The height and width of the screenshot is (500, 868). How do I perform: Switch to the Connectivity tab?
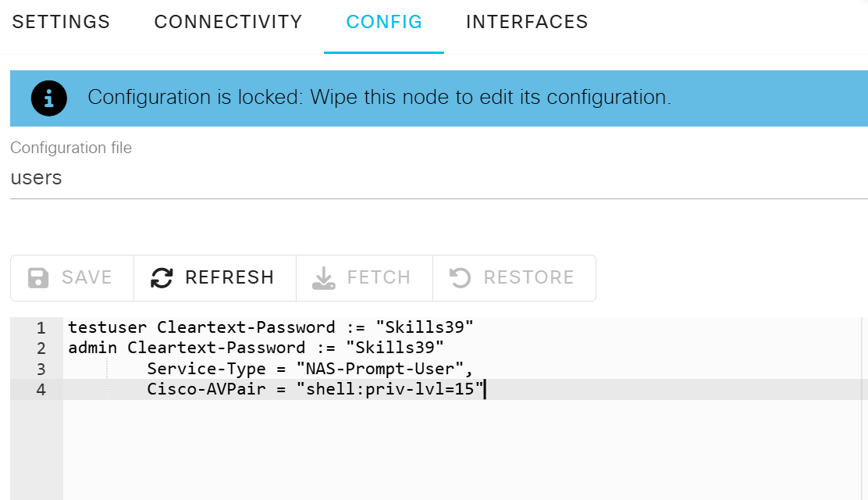pos(228,22)
